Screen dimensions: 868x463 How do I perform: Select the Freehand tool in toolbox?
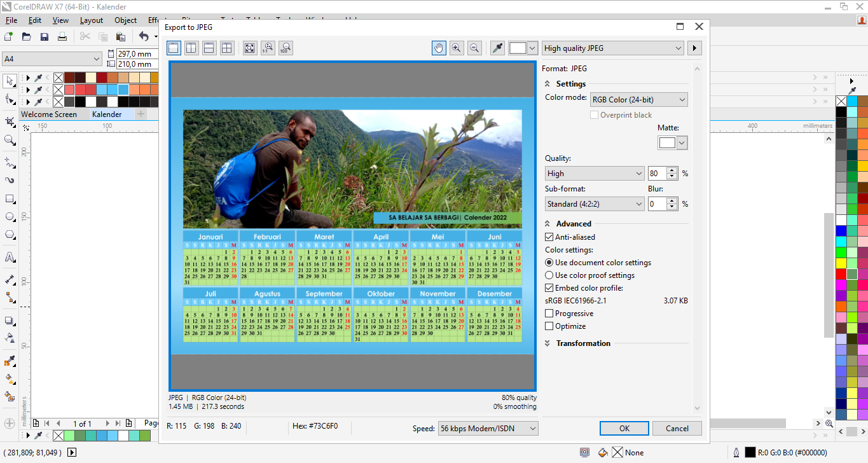click(10, 162)
